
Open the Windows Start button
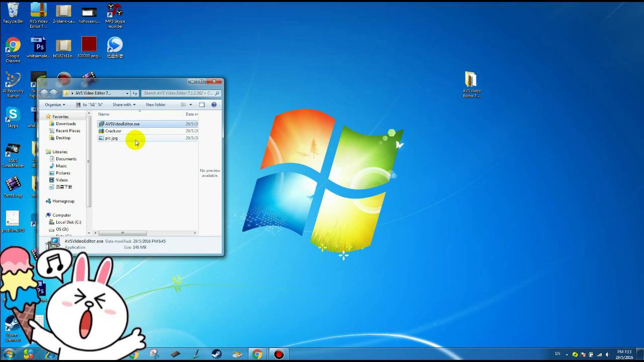[x=9, y=354]
